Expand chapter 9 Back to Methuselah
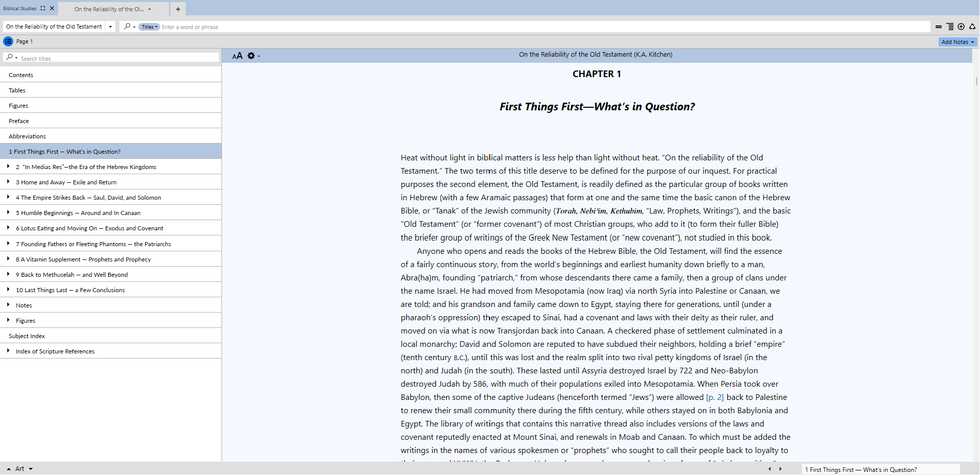 point(8,274)
